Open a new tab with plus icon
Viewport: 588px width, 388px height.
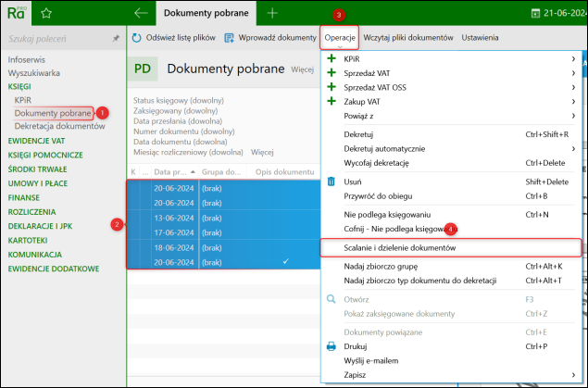[x=272, y=13]
